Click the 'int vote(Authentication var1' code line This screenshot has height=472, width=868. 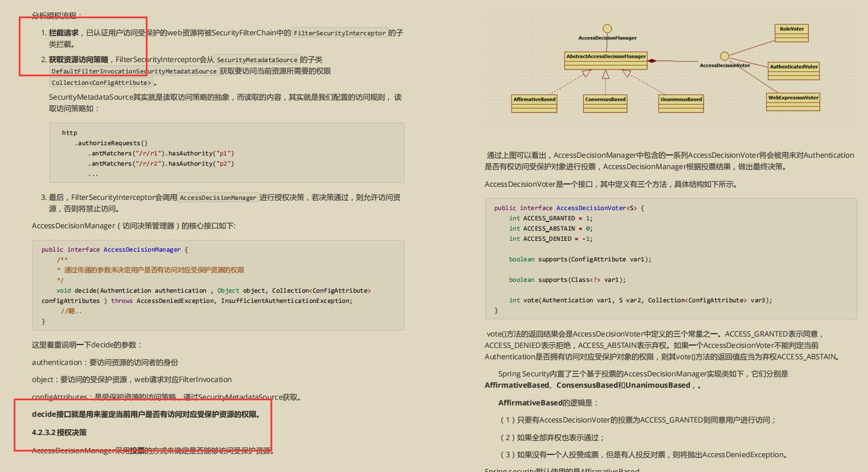point(641,300)
